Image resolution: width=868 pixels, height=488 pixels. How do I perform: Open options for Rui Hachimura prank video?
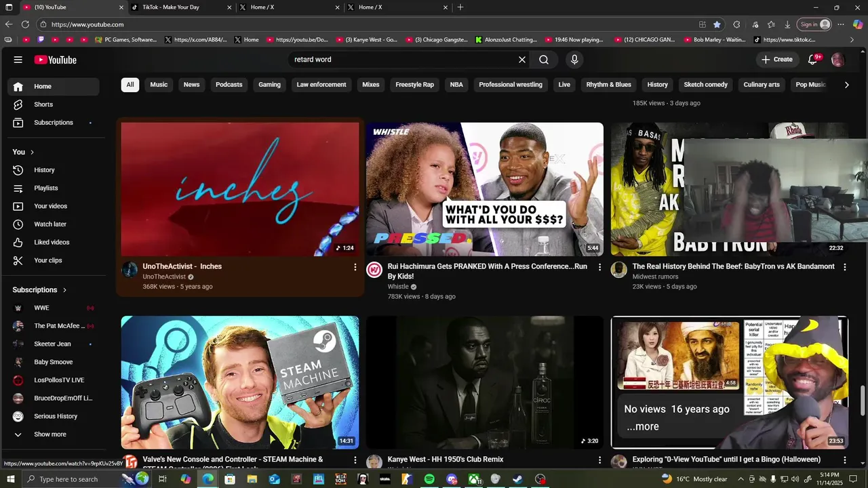click(x=599, y=267)
